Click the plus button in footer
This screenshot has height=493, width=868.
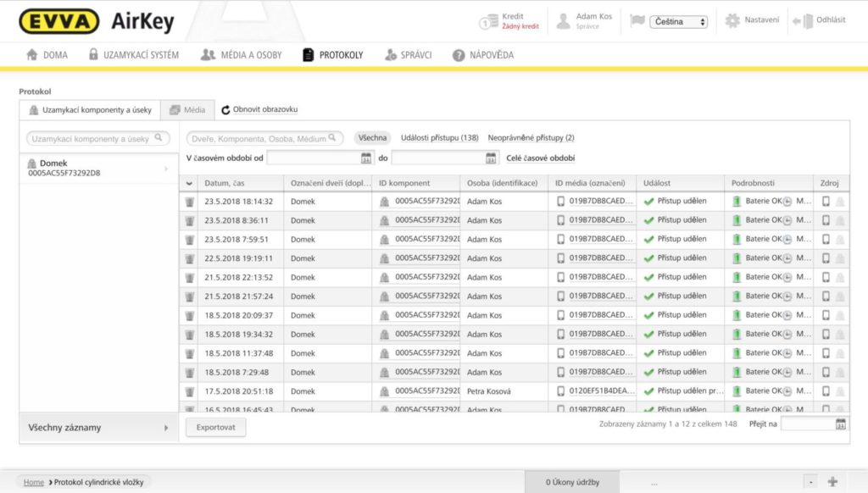tap(832, 482)
